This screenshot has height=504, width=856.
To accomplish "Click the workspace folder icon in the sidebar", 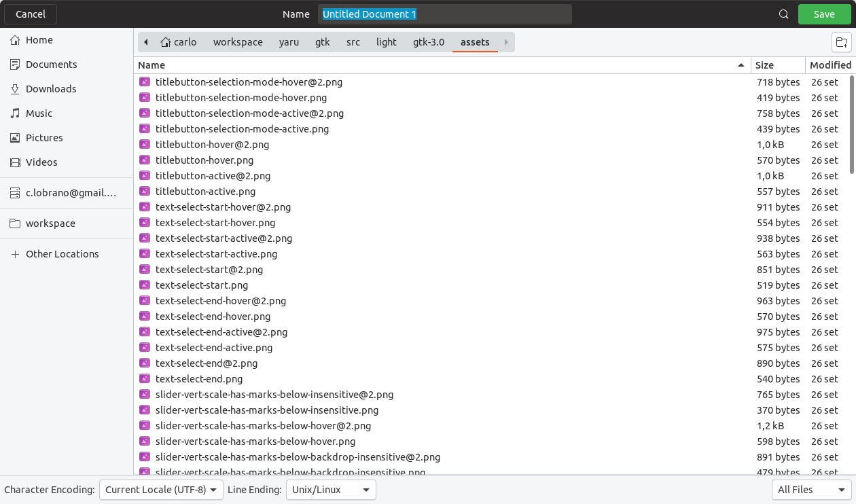I will click(x=15, y=223).
